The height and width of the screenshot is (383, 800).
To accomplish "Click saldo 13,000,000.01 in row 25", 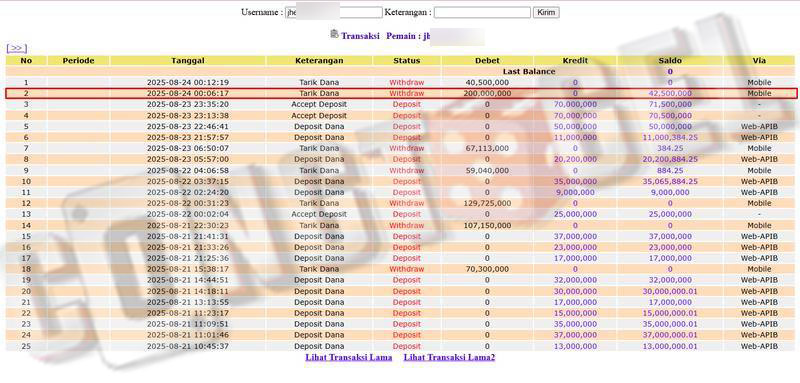I will [x=670, y=346].
